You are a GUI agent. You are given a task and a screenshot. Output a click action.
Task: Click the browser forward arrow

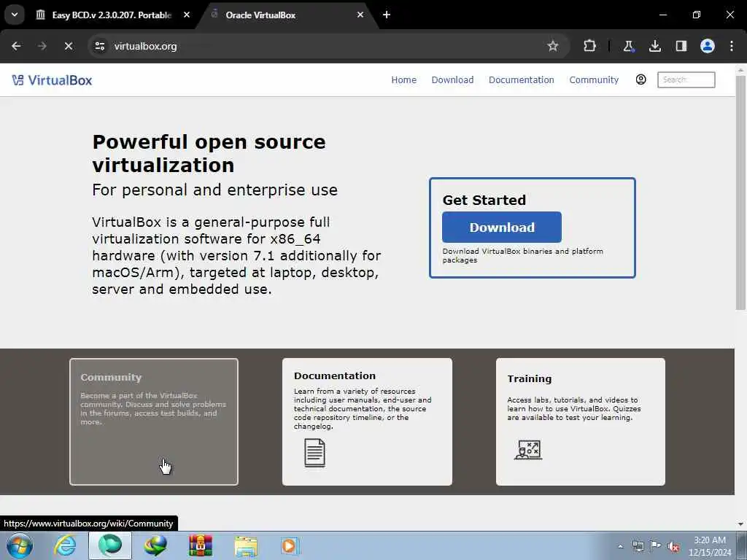tap(42, 46)
